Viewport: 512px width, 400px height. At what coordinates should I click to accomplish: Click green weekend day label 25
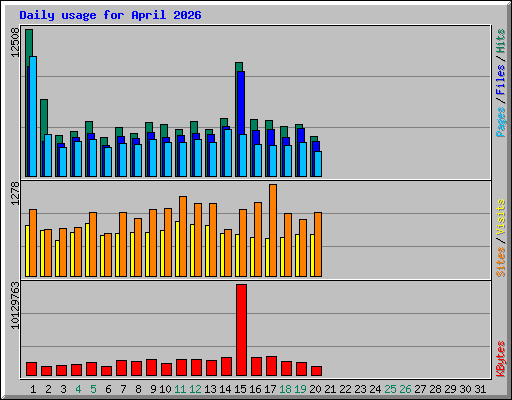pos(390,389)
